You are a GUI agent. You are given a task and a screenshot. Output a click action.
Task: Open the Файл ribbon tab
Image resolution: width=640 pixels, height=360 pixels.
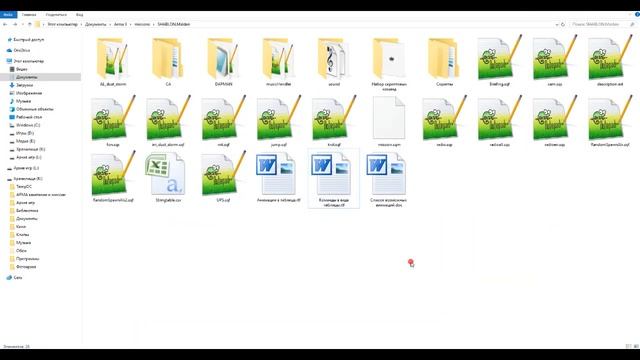tap(8, 14)
